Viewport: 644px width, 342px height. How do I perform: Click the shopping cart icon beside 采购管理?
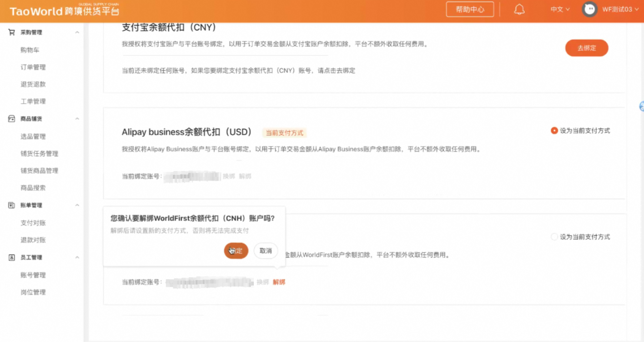12,32
